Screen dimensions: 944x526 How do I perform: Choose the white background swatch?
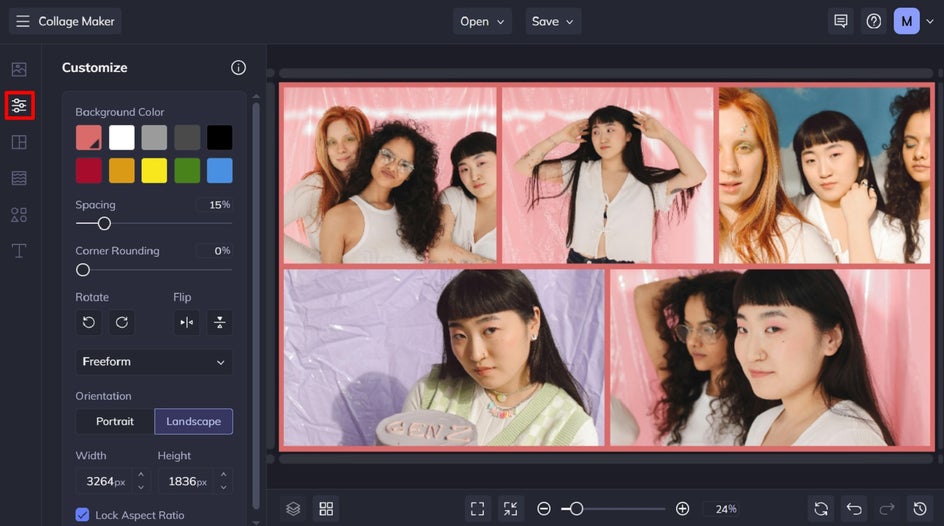(x=122, y=137)
